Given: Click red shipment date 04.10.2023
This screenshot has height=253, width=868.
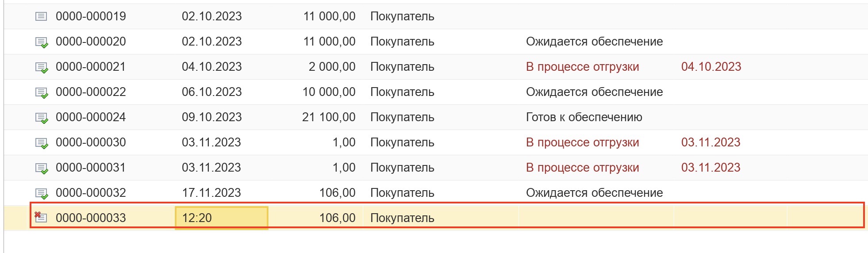Looking at the screenshot, I should click(x=711, y=67).
